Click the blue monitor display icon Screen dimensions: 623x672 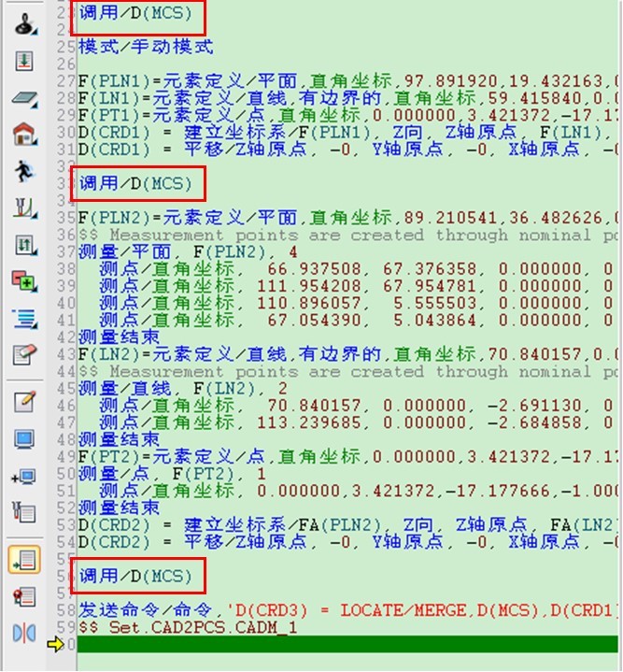pos(23,439)
